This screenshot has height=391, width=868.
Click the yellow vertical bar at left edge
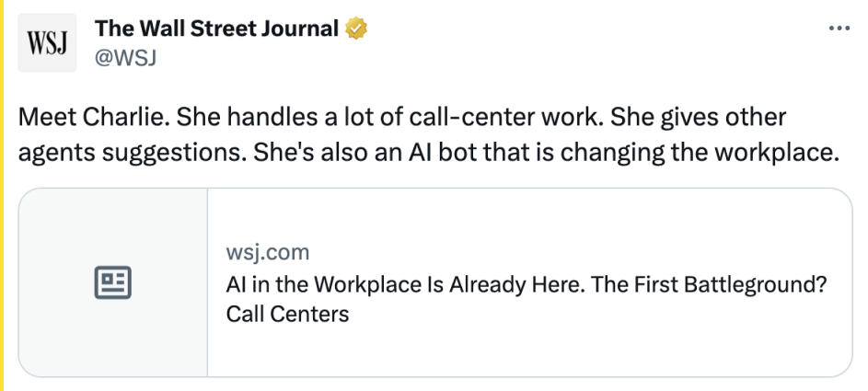[x=3, y=195]
